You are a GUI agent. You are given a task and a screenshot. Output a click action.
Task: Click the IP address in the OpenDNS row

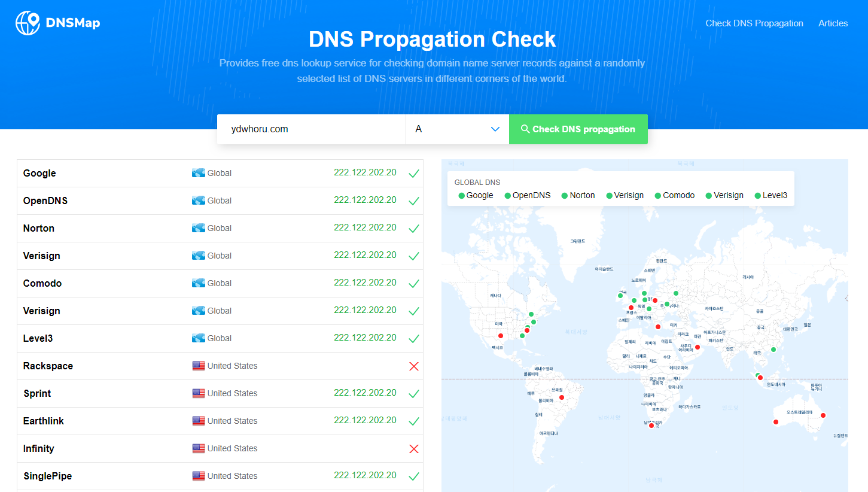[x=365, y=200]
